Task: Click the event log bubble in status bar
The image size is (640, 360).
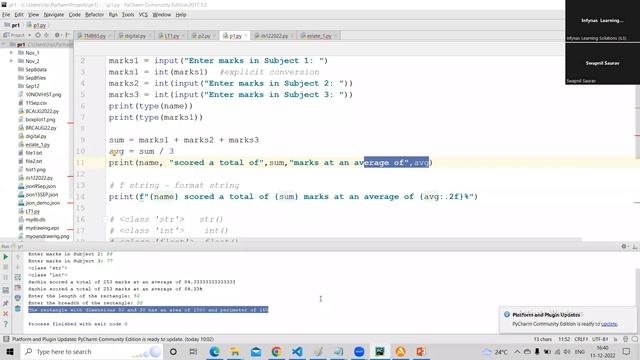Action: tap(634, 339)
